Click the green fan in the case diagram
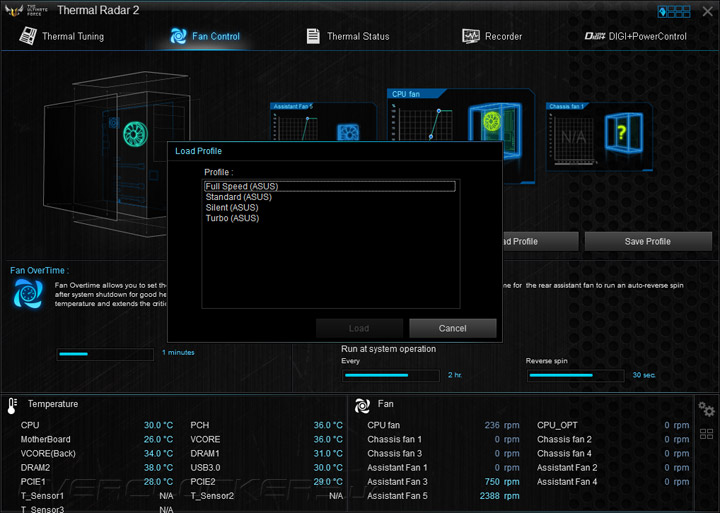 click(x=135, y=134)
